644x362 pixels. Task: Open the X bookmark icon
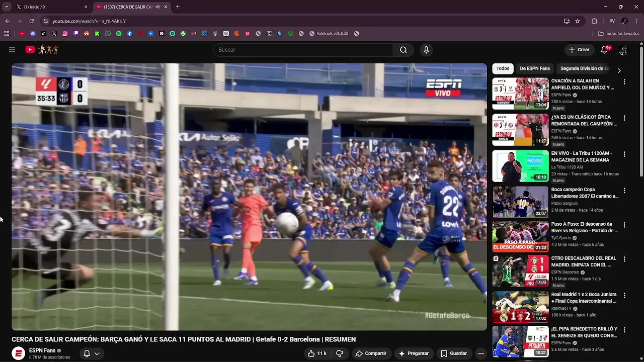(54, 34)
